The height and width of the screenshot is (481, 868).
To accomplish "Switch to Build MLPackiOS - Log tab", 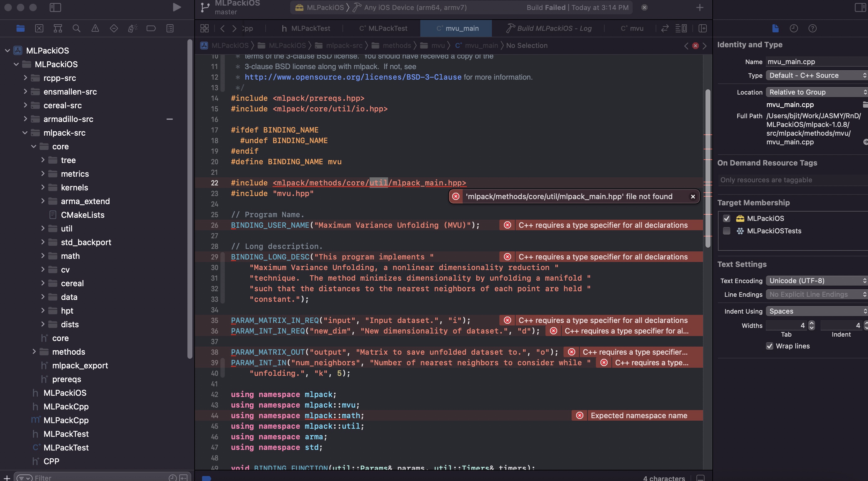I will 548,28.
